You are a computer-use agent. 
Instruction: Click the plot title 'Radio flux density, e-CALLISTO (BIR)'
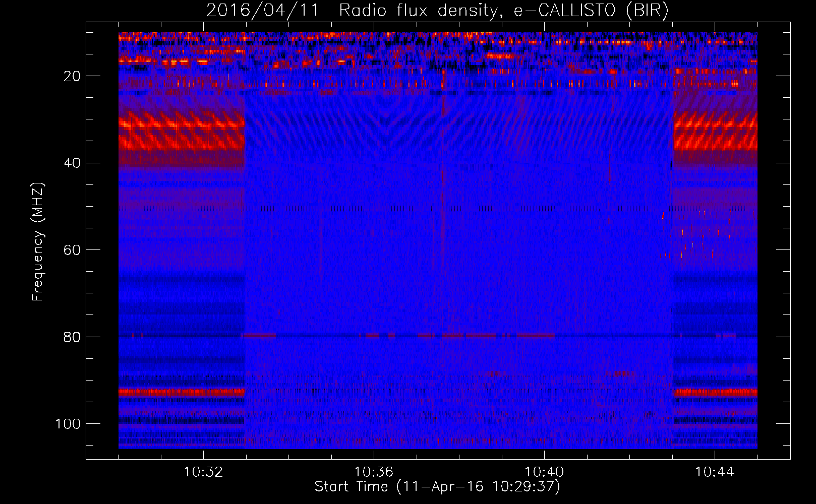coord(504,11)
